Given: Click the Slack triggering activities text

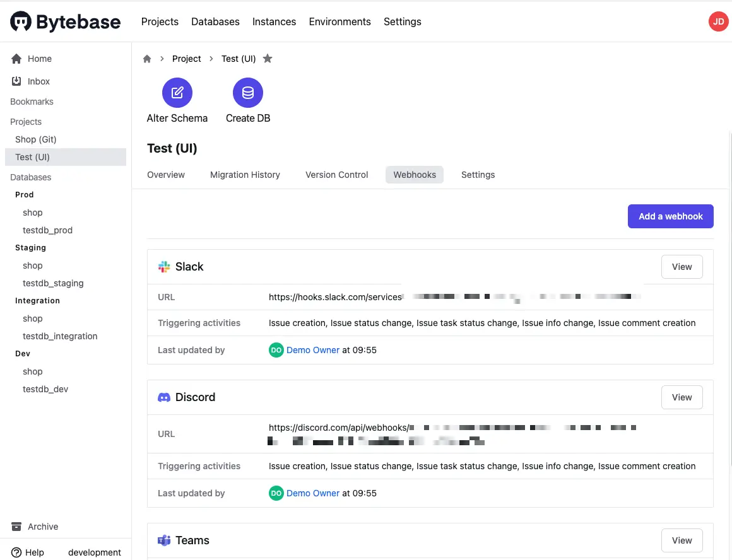Looking at the screenshot, I should [x=482, y=323].
